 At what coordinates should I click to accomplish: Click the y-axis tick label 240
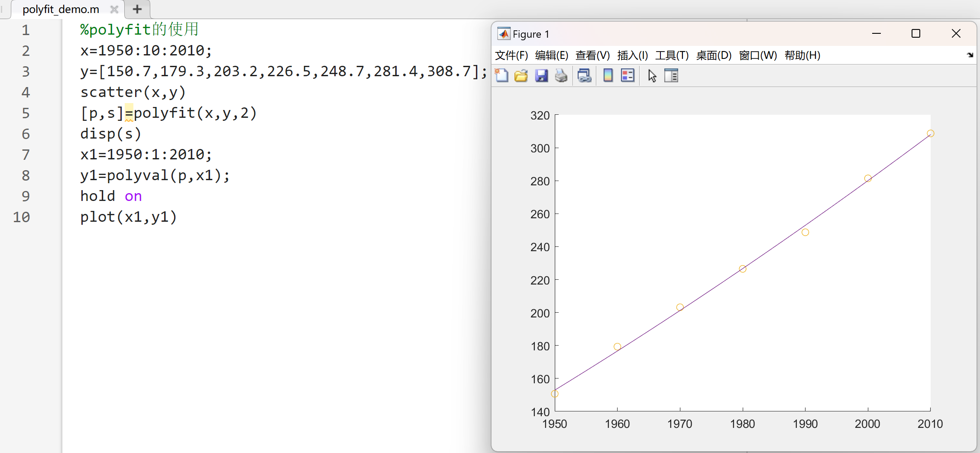[x=540, y=247]
